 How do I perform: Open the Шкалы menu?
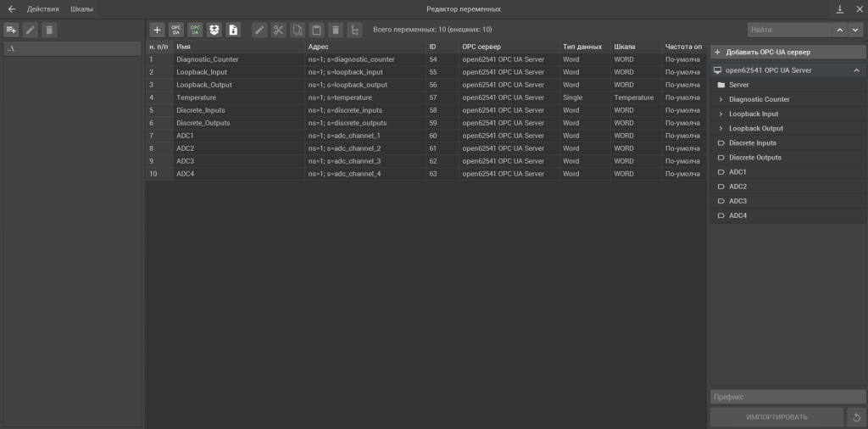click(81, 8)
